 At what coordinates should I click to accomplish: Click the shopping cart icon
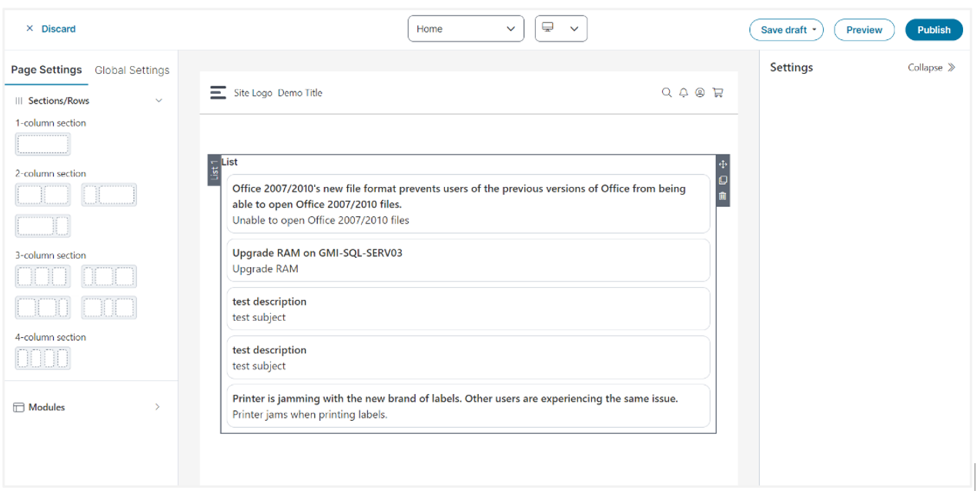pos(717,92)
